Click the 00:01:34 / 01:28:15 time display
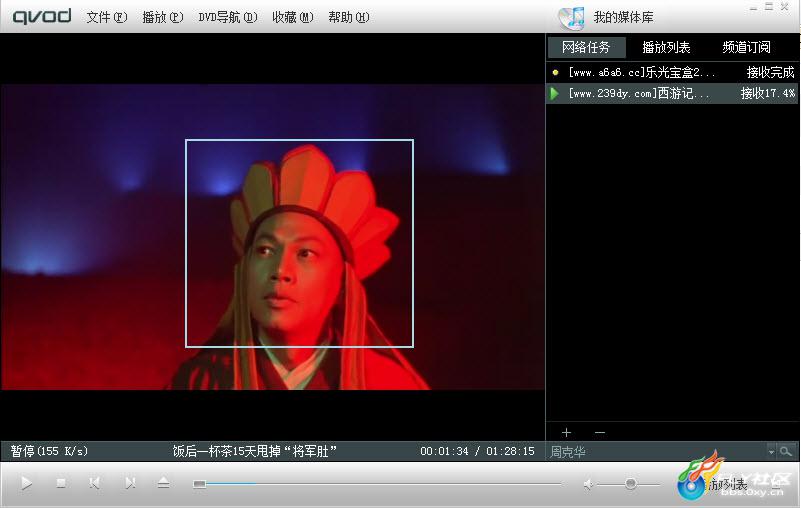This screenshot has width=801, height=508. [477, 451]
